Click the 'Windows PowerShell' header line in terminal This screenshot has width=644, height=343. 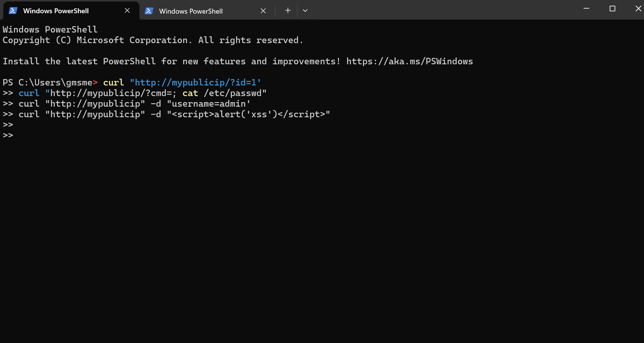coord(50,29)
